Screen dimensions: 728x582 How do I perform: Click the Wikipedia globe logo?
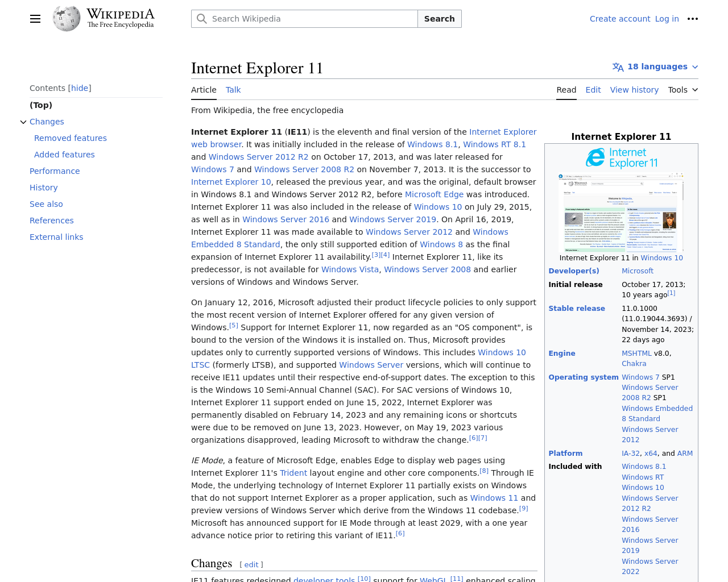[x=67, y=19]
